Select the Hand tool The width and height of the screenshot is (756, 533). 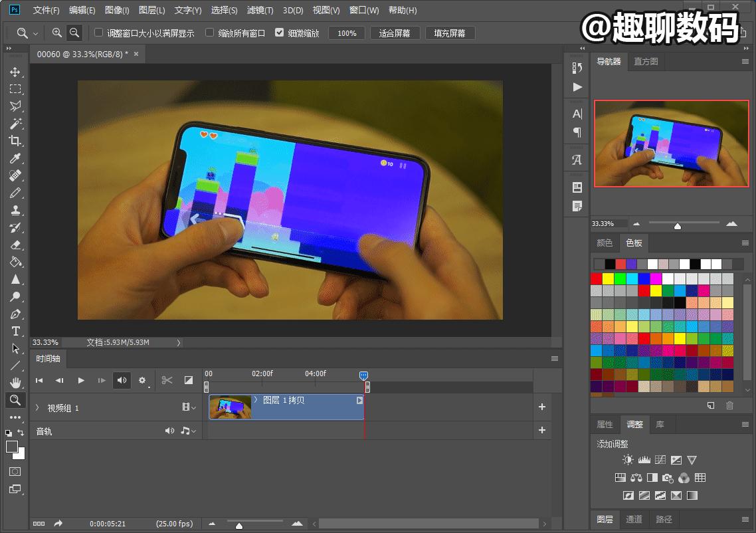15,383
